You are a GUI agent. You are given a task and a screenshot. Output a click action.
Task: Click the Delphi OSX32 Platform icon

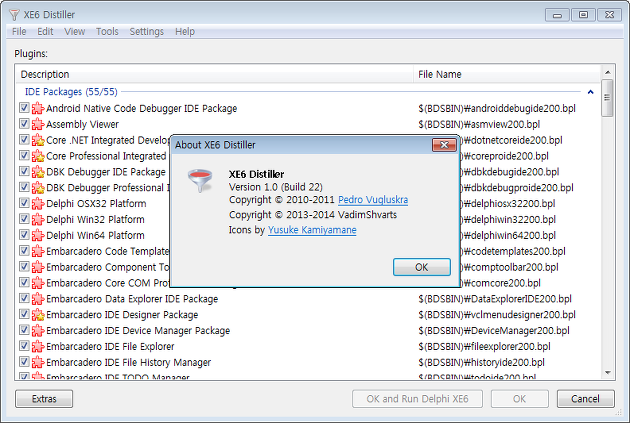(x=38, y=203)
